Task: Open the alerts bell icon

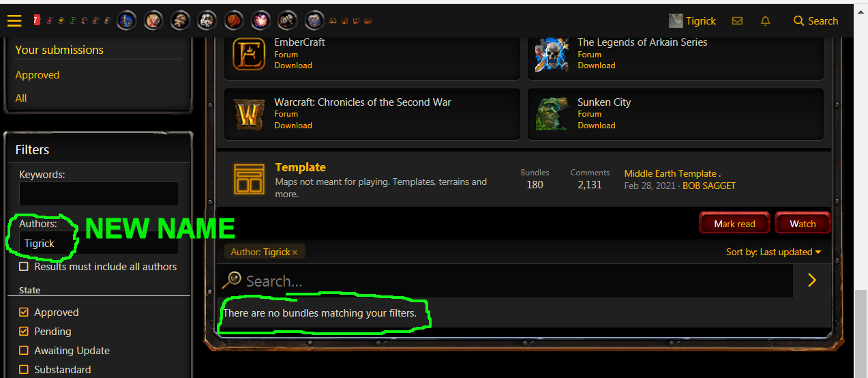Action: tap(766, 21)
